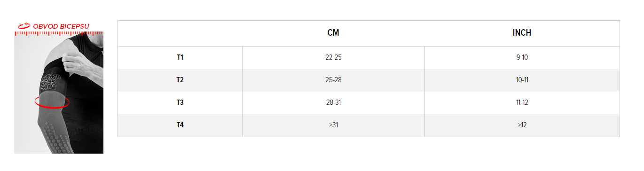Select the T4 size row label
Screen dimensions: 644x171
(x=180, y=125)
